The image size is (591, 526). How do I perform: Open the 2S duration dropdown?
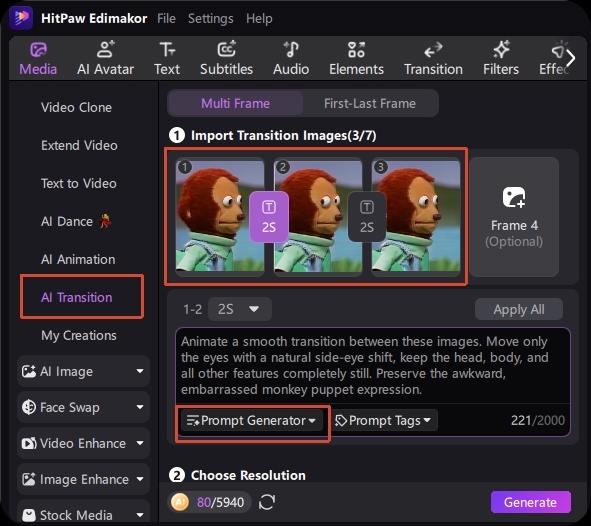[x=240, y=309]
